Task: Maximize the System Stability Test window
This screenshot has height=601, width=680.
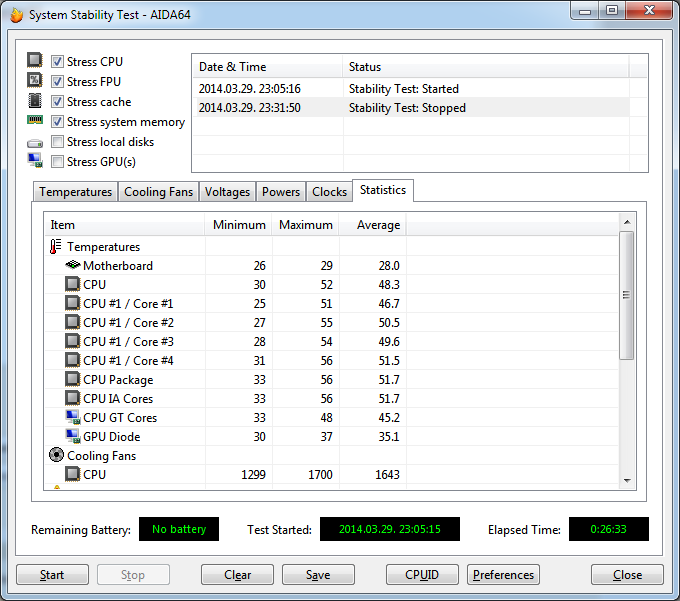Action: [612, 11]
